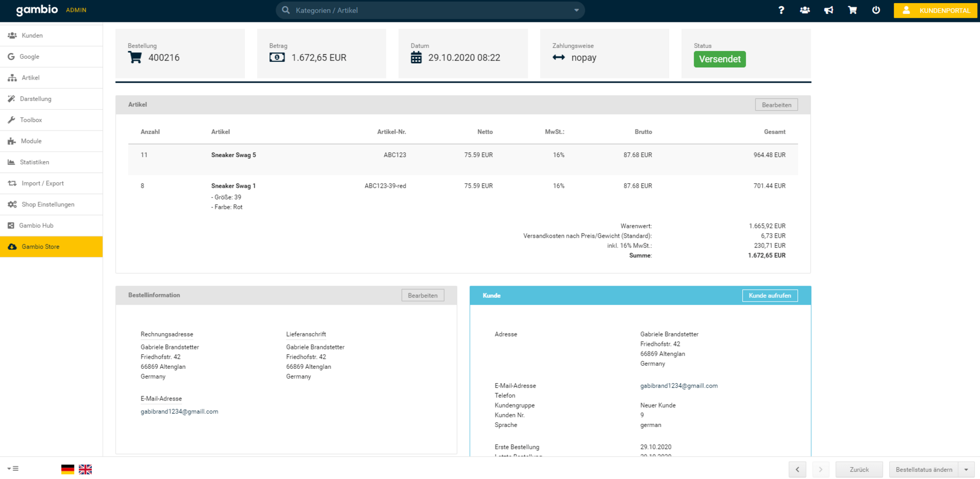The height and width of the screenshot is (479, 980).
Task: Click the help question mark icon
Action: [781, 10]
